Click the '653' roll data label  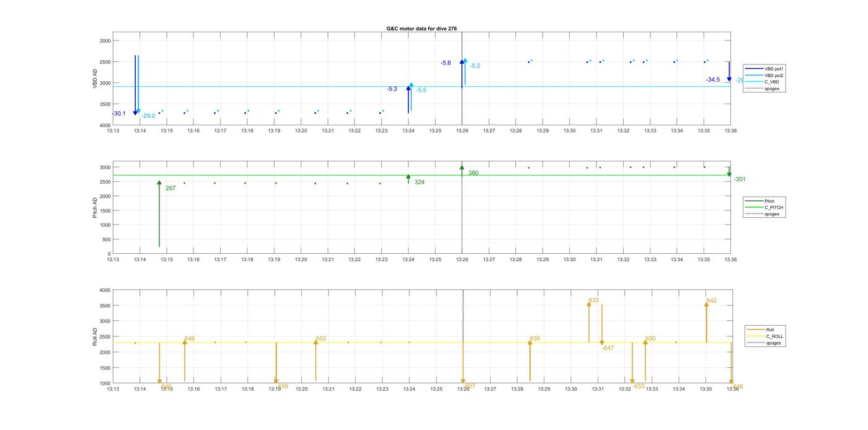tap(321, 339)
